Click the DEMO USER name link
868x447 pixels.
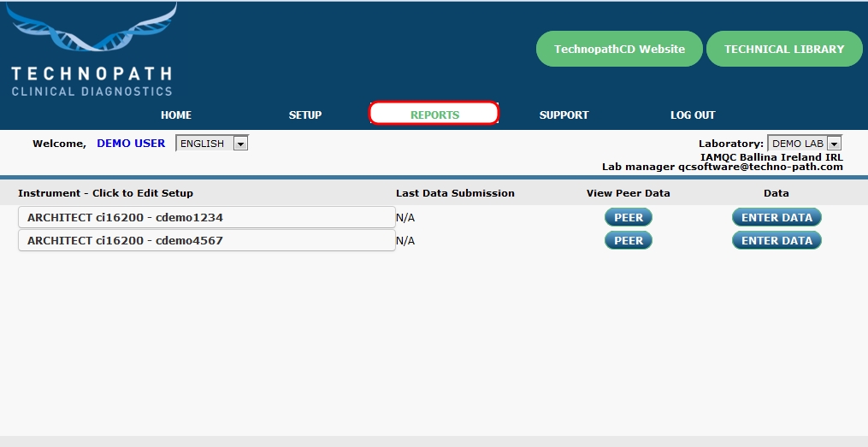pos(131,143)
